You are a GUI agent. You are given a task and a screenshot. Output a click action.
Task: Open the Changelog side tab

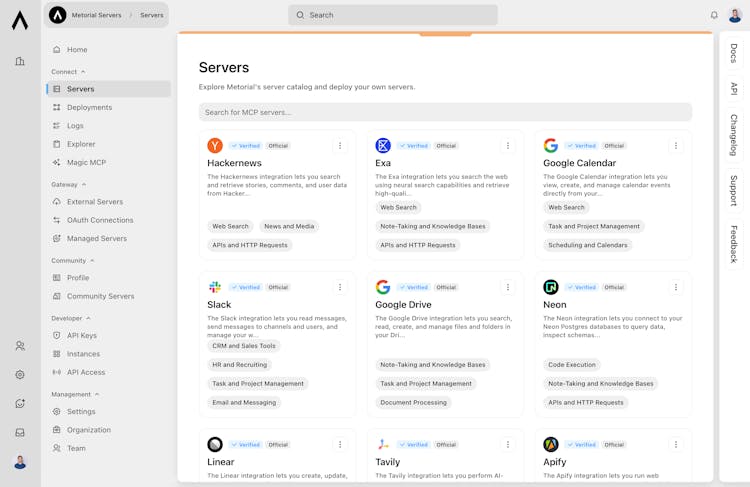click(733, 134)
